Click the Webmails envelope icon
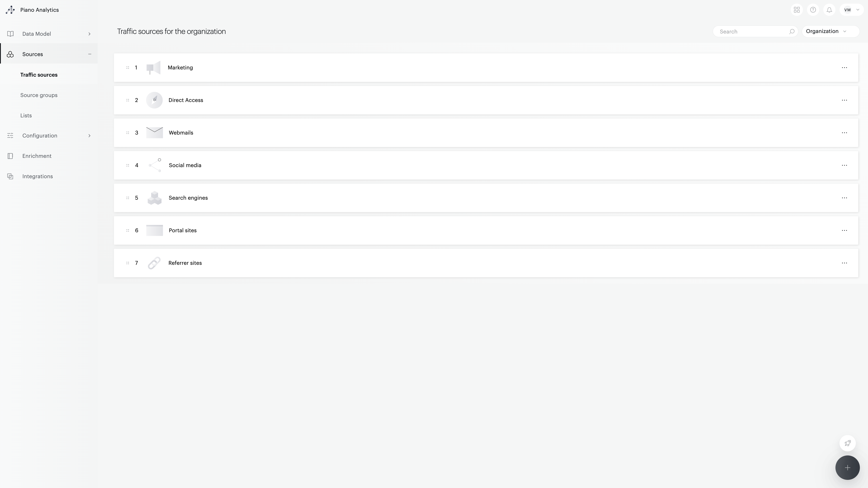 (x=155, y=133)
